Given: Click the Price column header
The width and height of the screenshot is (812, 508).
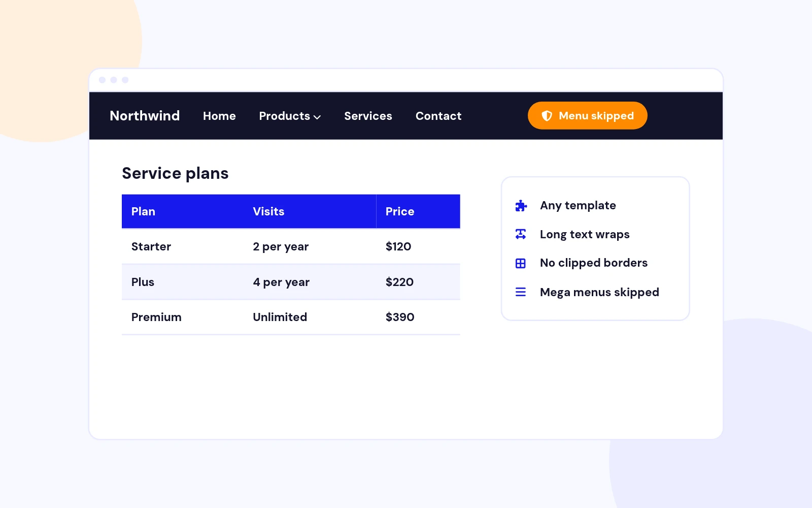Looking at the screenshot, I should coord(418,211).
